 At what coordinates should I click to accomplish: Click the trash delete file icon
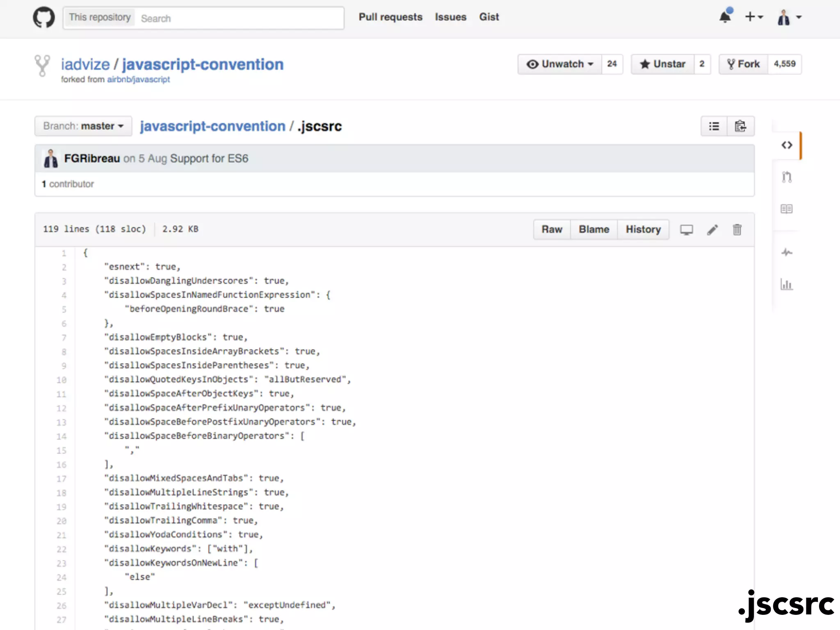coord(737,230)
